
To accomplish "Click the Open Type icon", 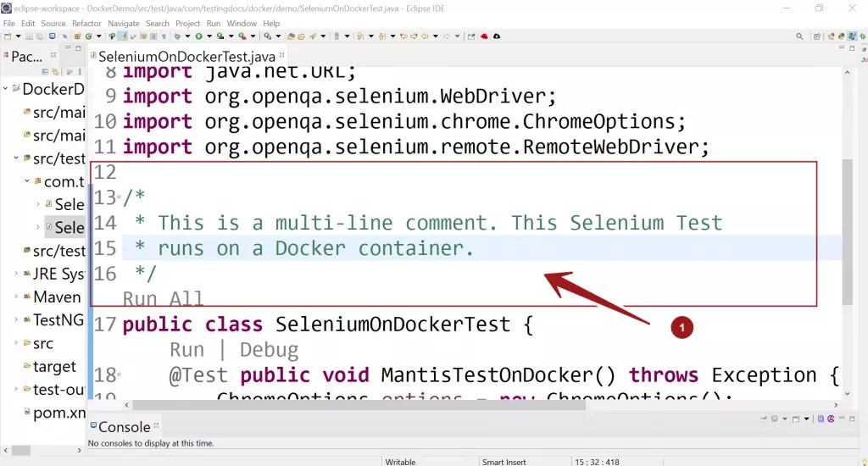I will 292,36.
